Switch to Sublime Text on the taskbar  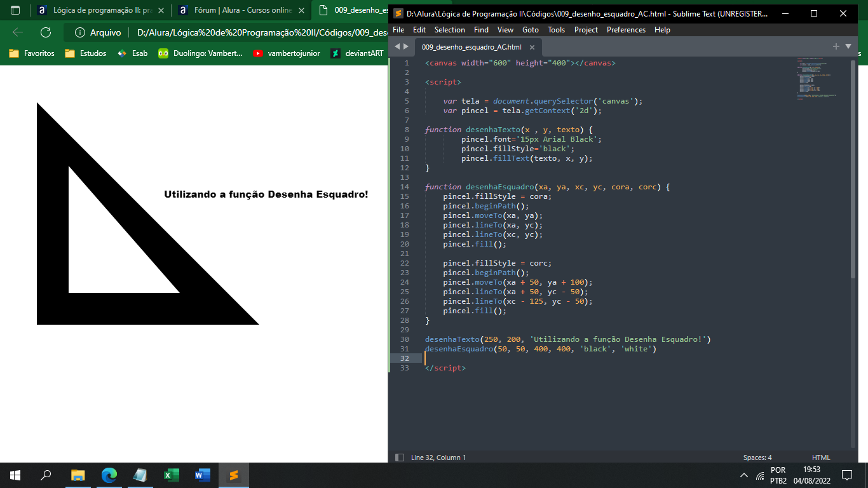pyautogui.click(x=233, y=475)
